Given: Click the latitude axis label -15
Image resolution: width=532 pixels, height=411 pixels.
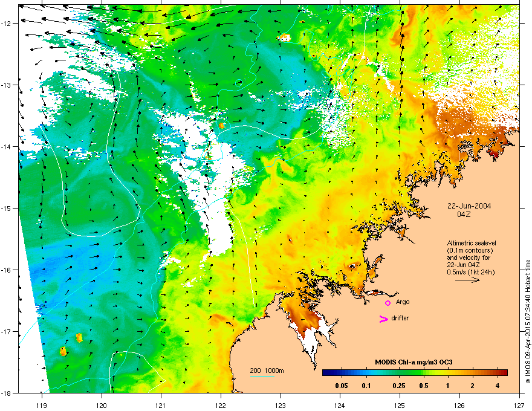Looking at the screenshot, I should tap(6, 208).
